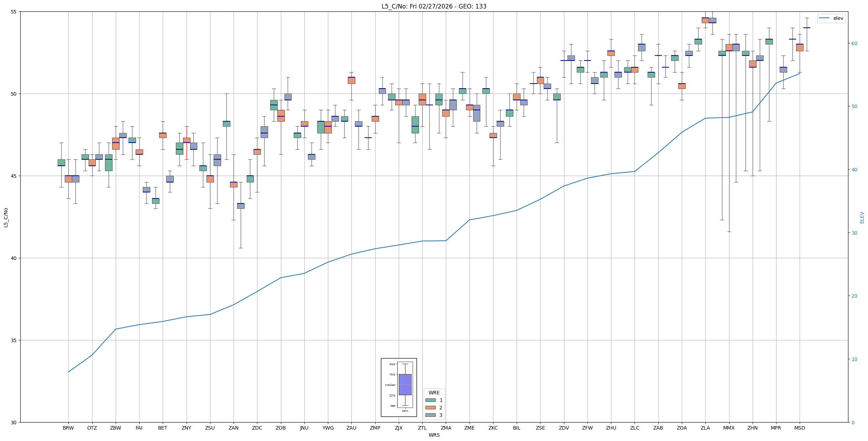The image size is (868, 441).
Task: Click the BRW station label on x-axis
Action: pos(68,428)
